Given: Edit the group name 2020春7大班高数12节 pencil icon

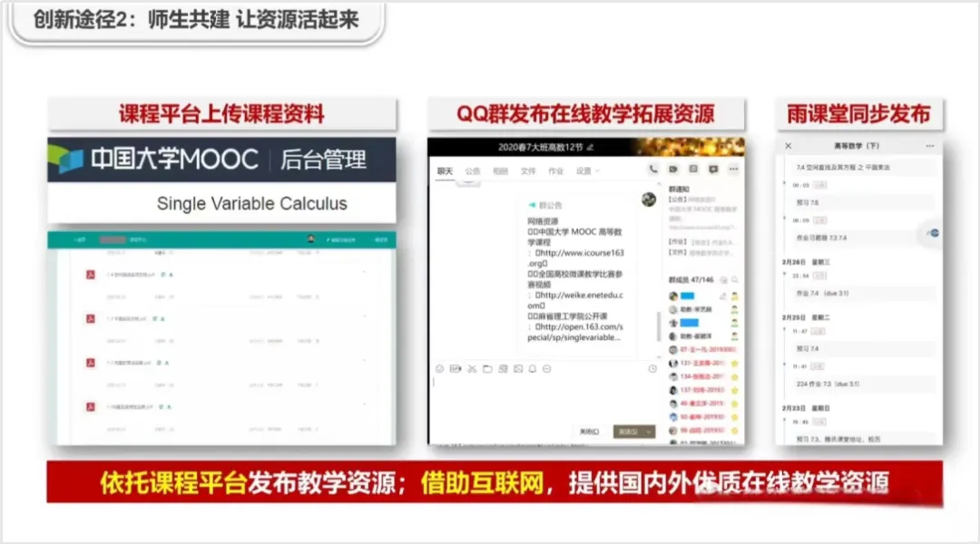Looking at the screenshot, I should pyautogui.click(x=590, y=148).
